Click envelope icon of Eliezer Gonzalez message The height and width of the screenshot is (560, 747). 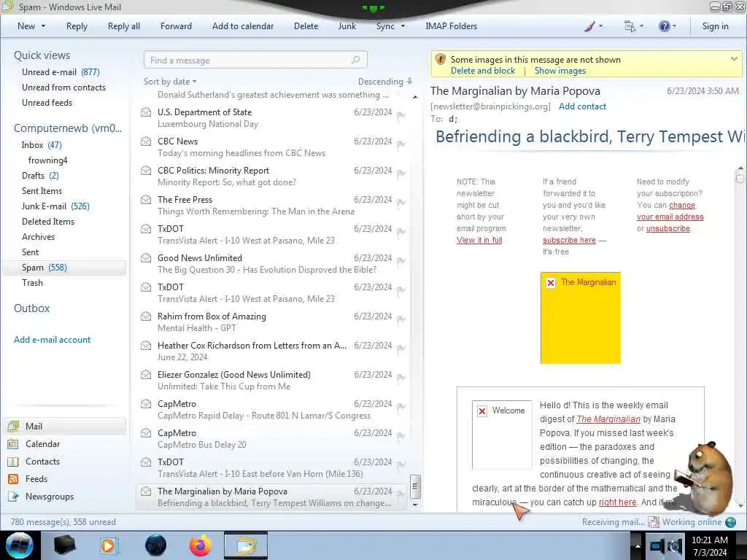click(x=146, y=374)
